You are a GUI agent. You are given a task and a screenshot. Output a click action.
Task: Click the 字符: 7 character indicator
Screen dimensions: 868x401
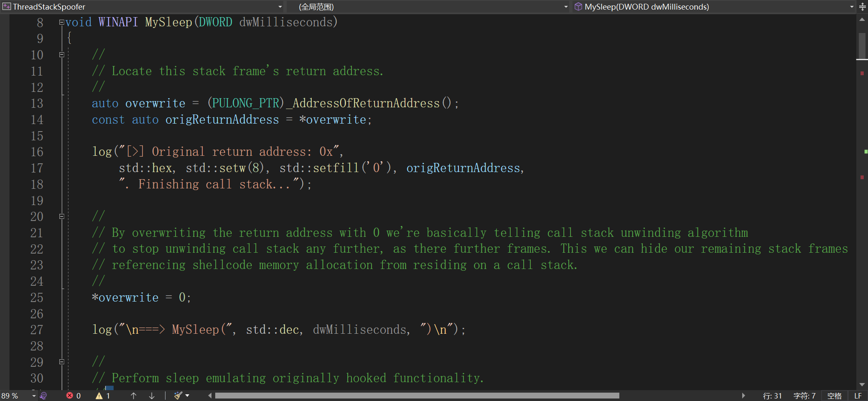tap(804, 396)
